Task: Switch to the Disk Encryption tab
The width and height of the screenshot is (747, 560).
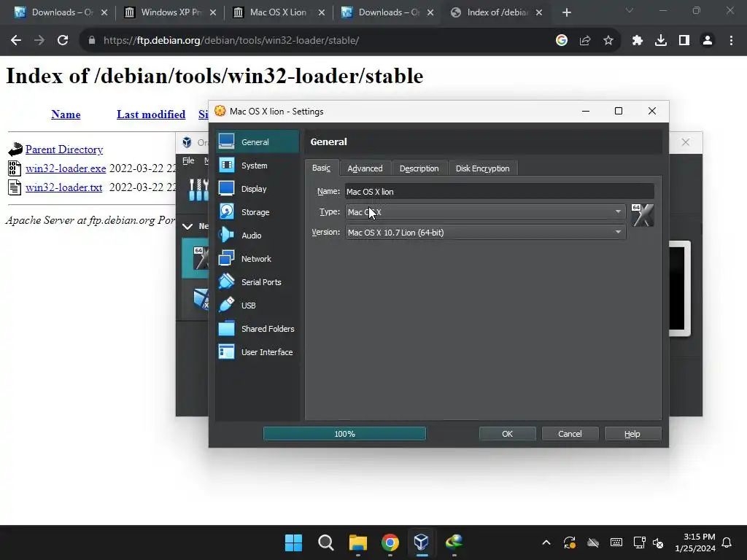Action: click(x=483, y=168)
